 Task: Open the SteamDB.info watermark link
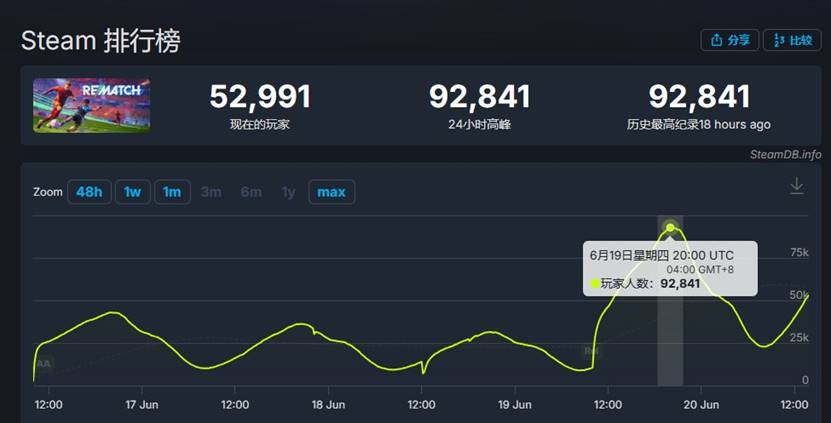pos(785,154)
